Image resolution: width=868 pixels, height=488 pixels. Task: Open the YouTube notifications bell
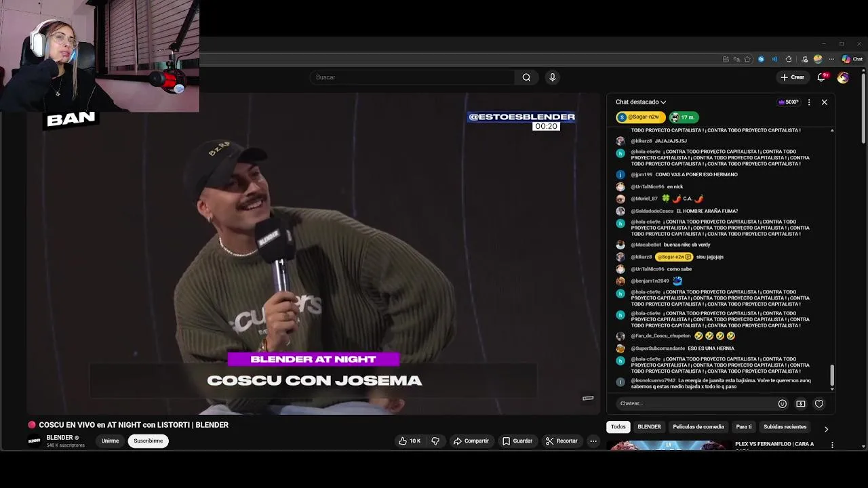(821, 77)
